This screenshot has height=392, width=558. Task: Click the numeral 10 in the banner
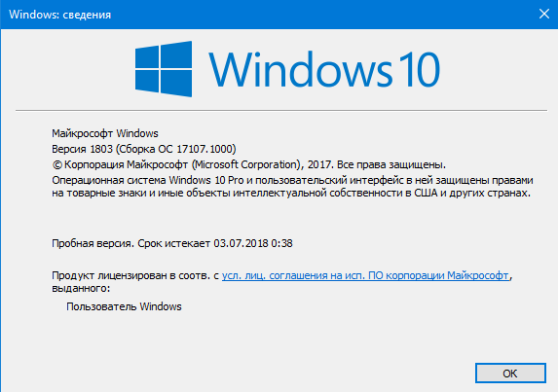419,69
